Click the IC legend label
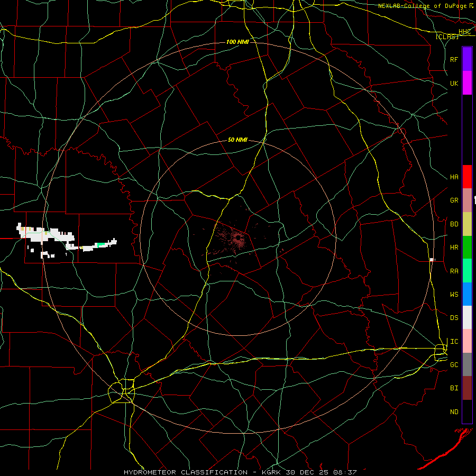This screenshot has width=476, height=476. (x=454, y=342)
